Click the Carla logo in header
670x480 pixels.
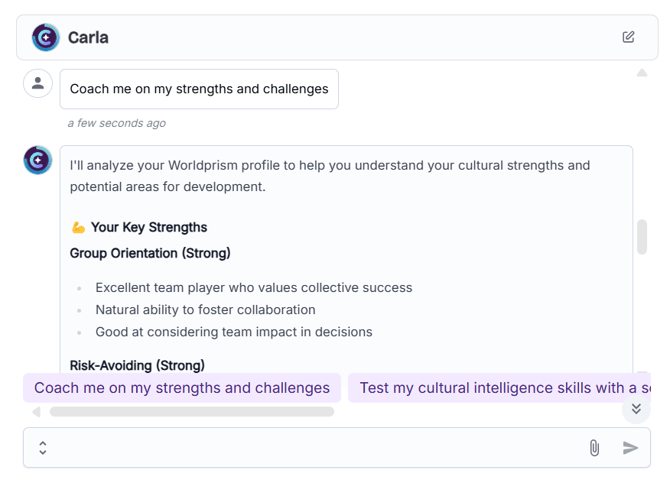(x=46, y=38)
